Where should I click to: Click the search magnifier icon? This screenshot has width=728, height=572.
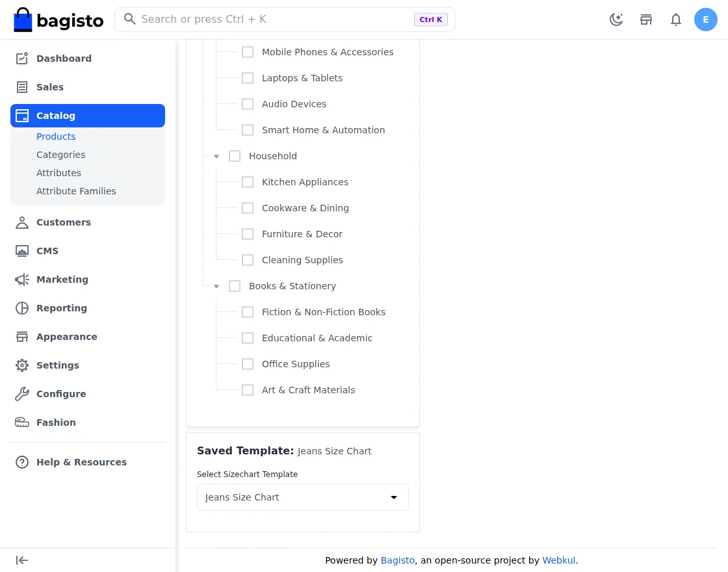[129, 19]
